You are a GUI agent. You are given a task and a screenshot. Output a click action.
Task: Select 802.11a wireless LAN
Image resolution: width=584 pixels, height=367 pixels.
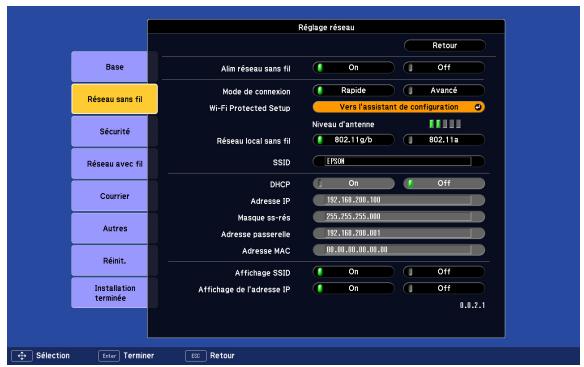(x=444, y=140)
